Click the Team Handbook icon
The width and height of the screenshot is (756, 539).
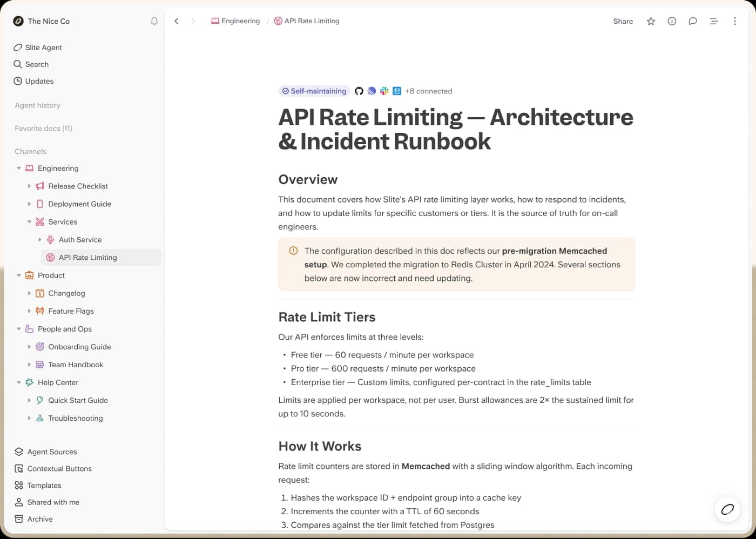click(x=40, y=364)
